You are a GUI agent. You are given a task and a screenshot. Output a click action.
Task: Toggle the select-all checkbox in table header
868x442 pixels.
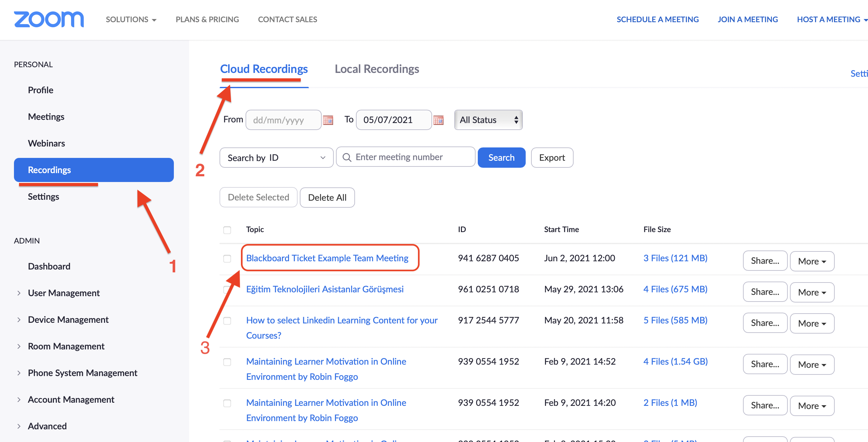coord(227,230)
